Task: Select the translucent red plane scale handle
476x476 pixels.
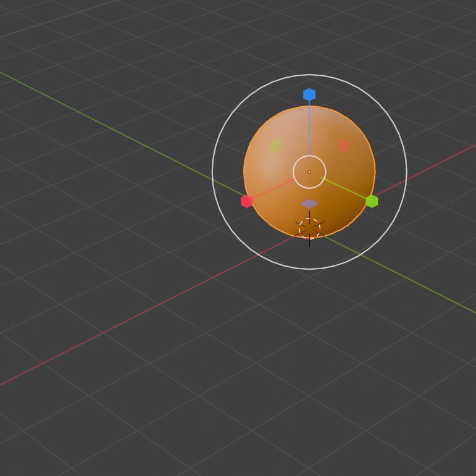Action: [343, 146]
